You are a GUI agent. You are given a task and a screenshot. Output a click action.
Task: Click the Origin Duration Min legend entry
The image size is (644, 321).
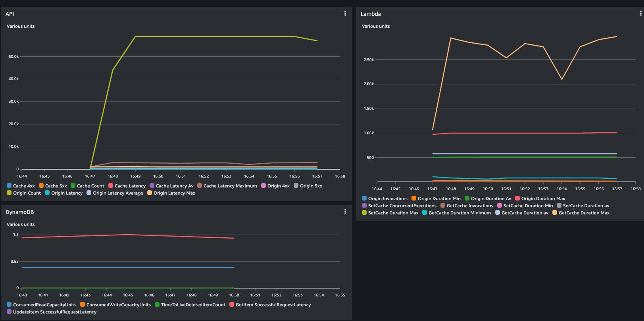coord(436,199)
